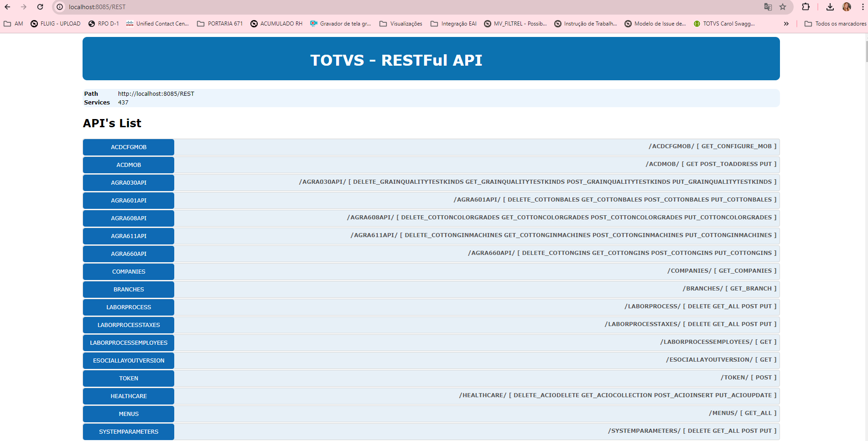This screenshot has width=868, height=441.
Task: Click the /AGRA660API/ cotton gins endpoint text
Action: [x=622, y=253]
